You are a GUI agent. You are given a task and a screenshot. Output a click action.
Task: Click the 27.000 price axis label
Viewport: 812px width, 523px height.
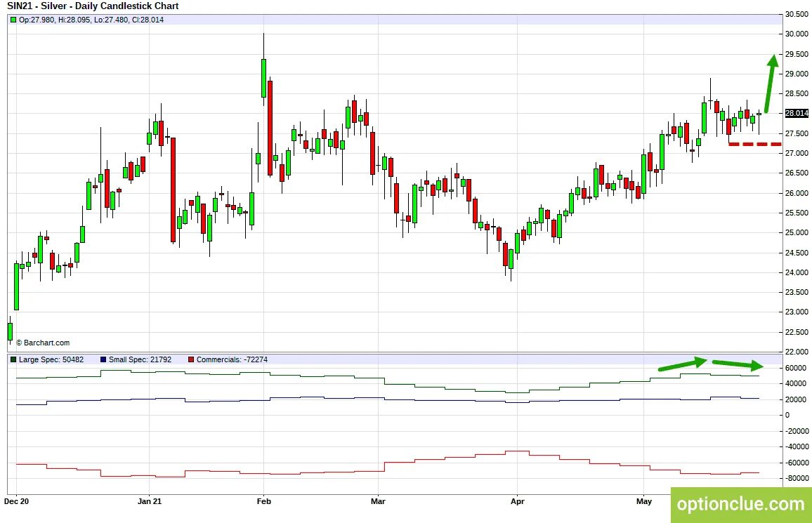pos(797,153)
